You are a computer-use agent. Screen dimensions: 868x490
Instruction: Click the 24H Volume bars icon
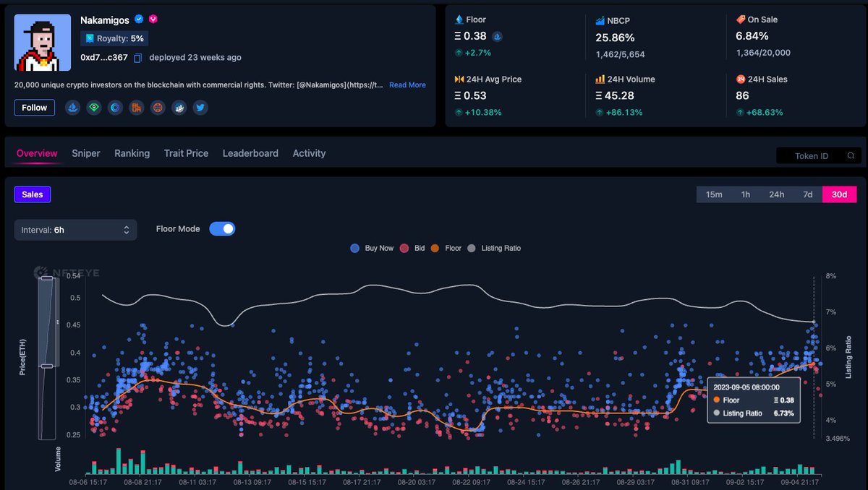tap(600, 79)
